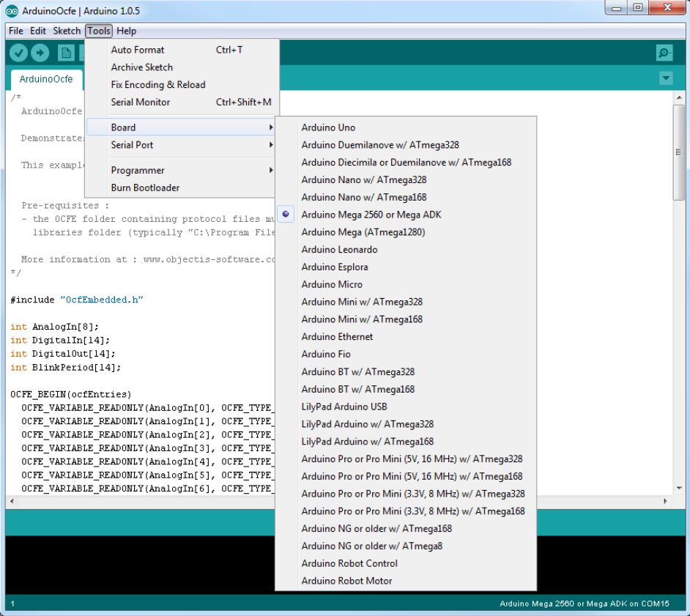This screenshot has width=690, height=616.
Task: Click the #include "OcfEmbedded.h" line
Action: click(x=77, y=300)
